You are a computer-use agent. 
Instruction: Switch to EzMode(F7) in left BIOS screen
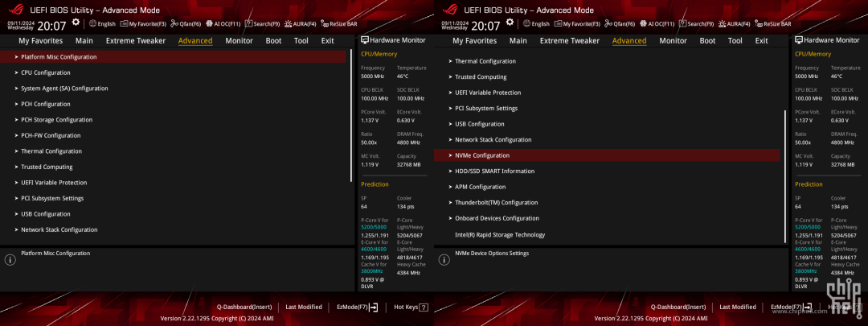pyautogui.click(x=357, y=307)
